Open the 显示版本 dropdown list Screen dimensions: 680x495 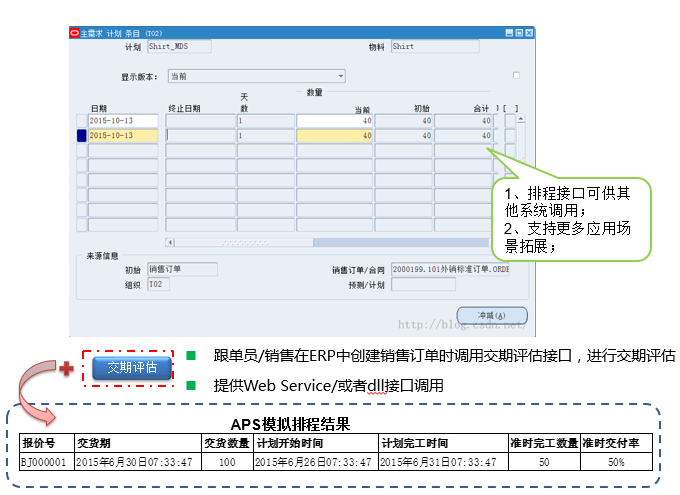(x=340, y=76)
